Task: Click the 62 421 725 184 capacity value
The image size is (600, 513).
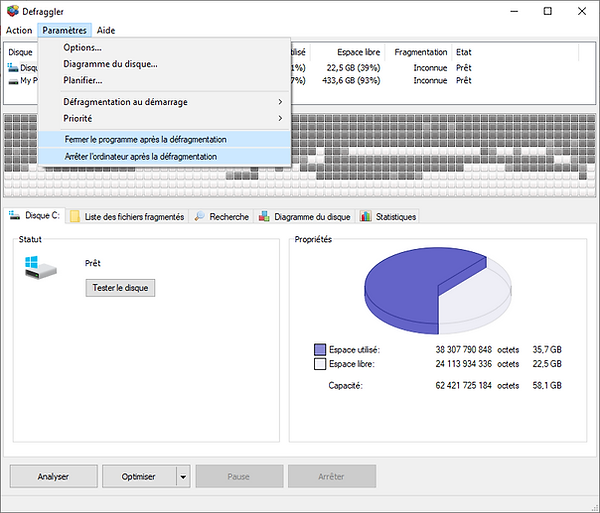Action: 463,386
